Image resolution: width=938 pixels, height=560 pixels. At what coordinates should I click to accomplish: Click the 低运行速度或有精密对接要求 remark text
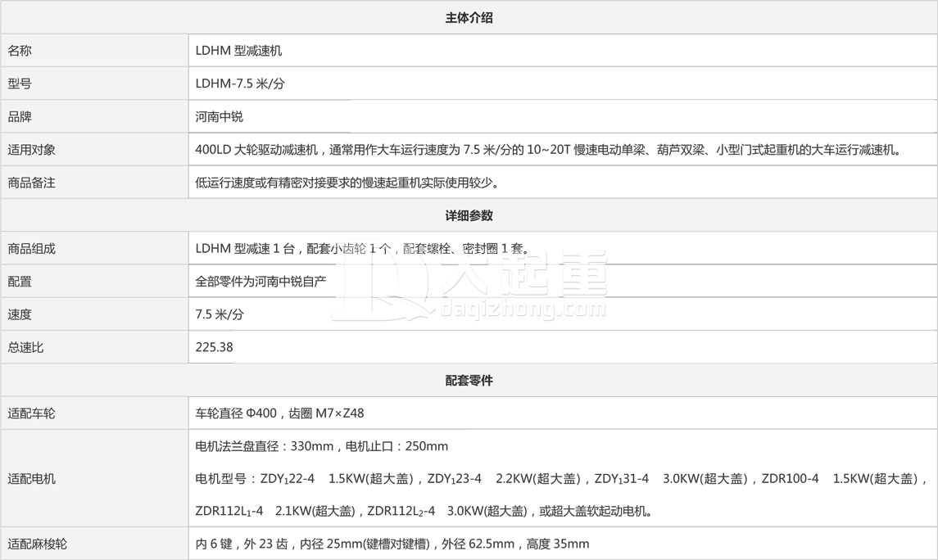pyautogui.click(x=347, y=183)
